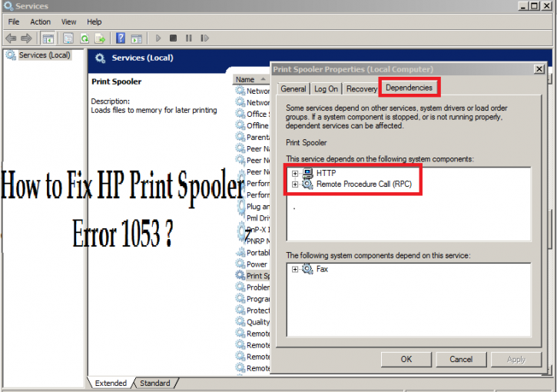Switch to the Standard view tab

pos(155,383)
